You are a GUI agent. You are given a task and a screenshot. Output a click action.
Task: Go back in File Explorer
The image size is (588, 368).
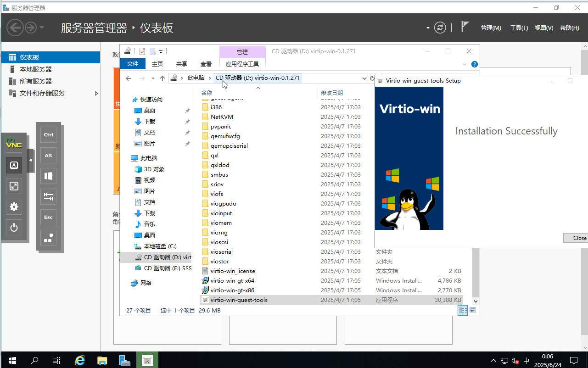coord(129,78)
